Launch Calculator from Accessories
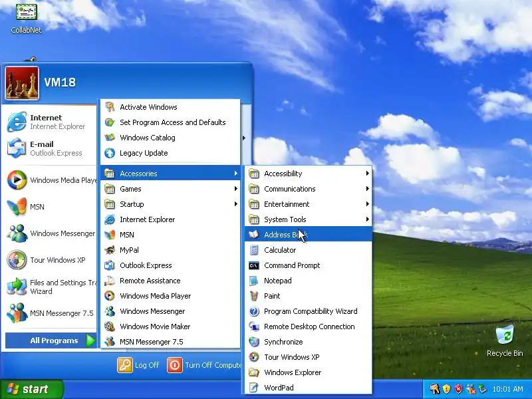This screenshot has width=532, height=399. 308,250
